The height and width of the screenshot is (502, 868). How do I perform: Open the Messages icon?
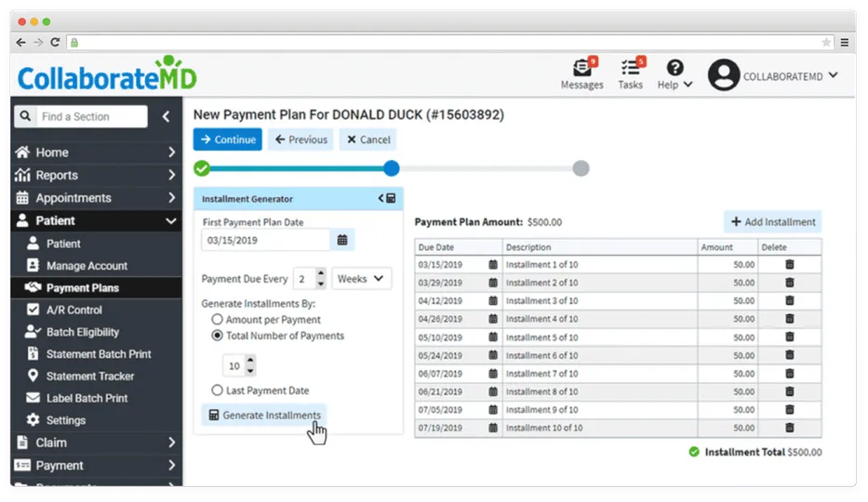click(581, 69)
